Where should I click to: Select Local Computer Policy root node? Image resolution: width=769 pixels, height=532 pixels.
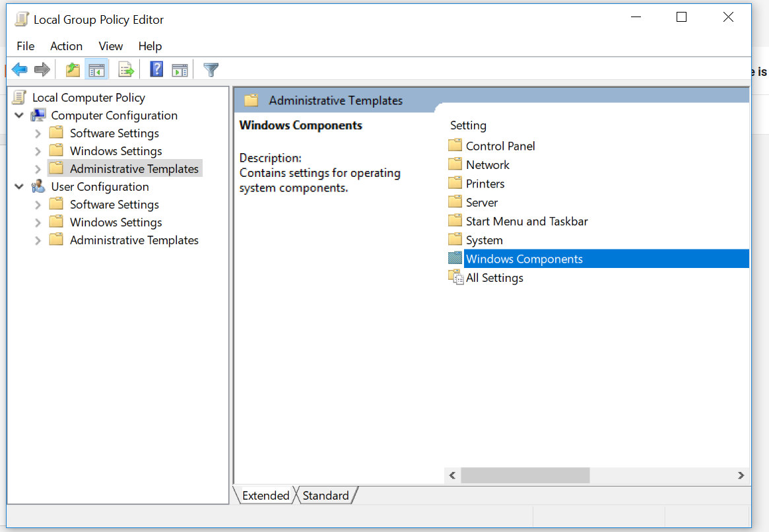click(x=88, y=98)
